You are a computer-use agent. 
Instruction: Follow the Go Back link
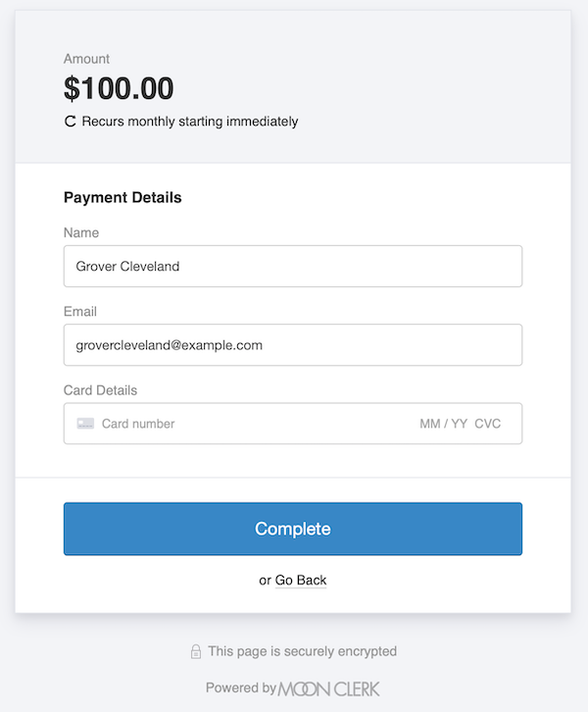click(301, 581)
